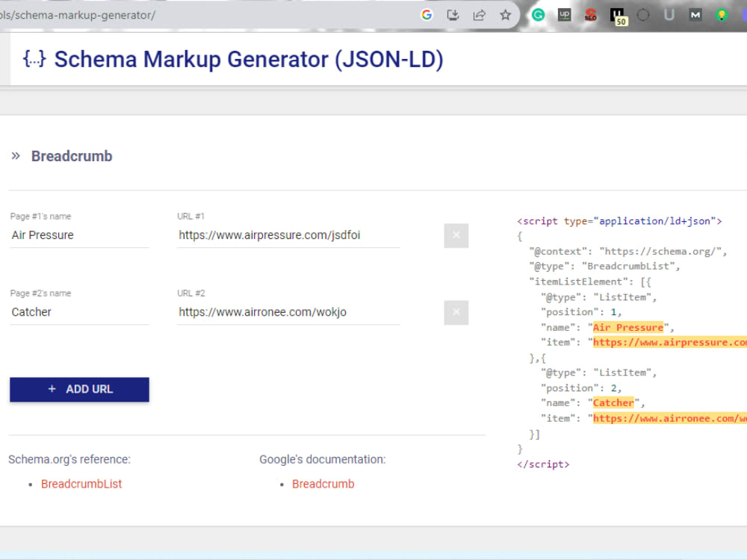Click the highlighted airronee.com item URL in code

670,419
